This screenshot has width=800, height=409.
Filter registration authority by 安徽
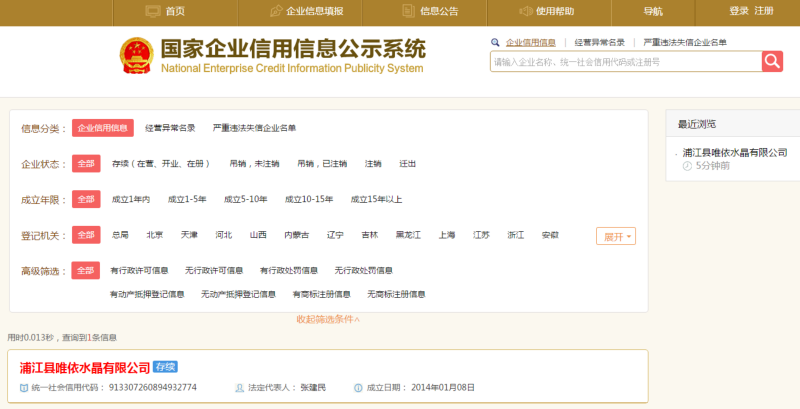(x=550, y=235)
